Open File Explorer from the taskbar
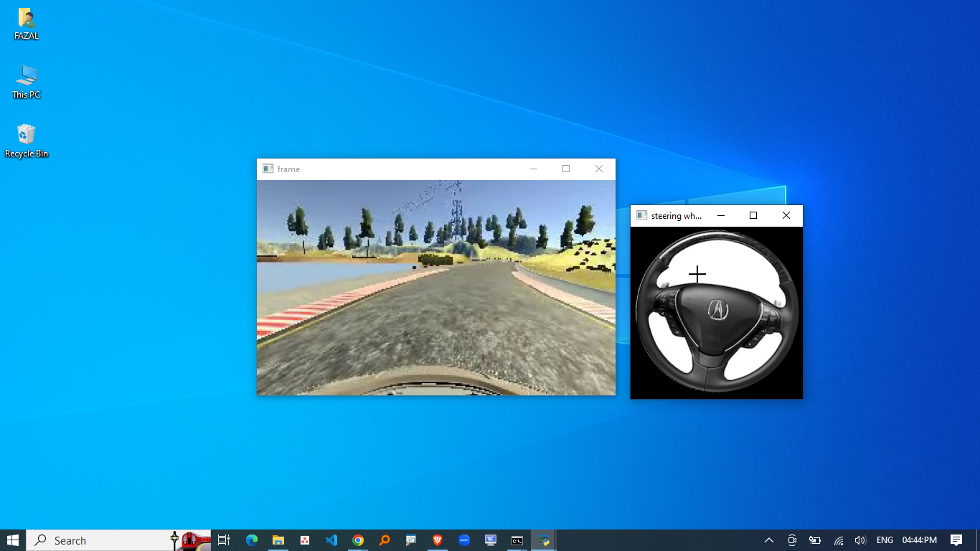The image size is (980, 551). 278,540
